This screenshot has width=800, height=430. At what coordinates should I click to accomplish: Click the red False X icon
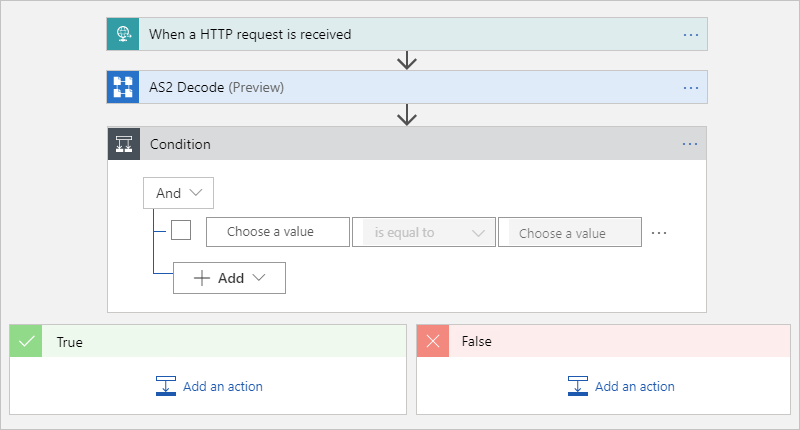click(x=433, y=341)
